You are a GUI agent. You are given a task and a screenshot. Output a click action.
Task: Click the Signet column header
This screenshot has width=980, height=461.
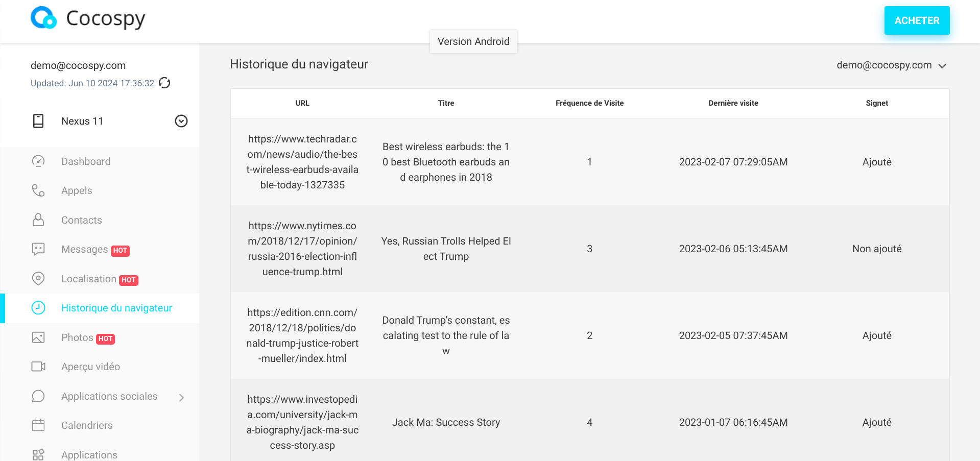(877, 103)
